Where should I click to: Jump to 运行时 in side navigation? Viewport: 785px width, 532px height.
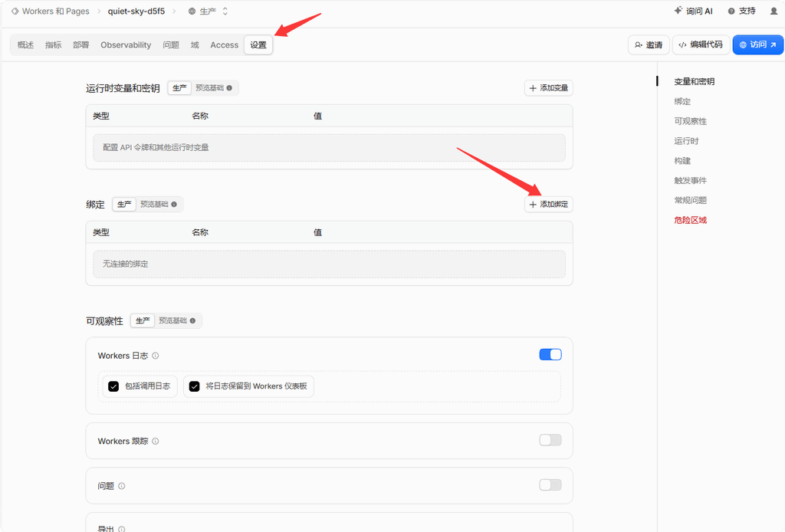(686, 141)
